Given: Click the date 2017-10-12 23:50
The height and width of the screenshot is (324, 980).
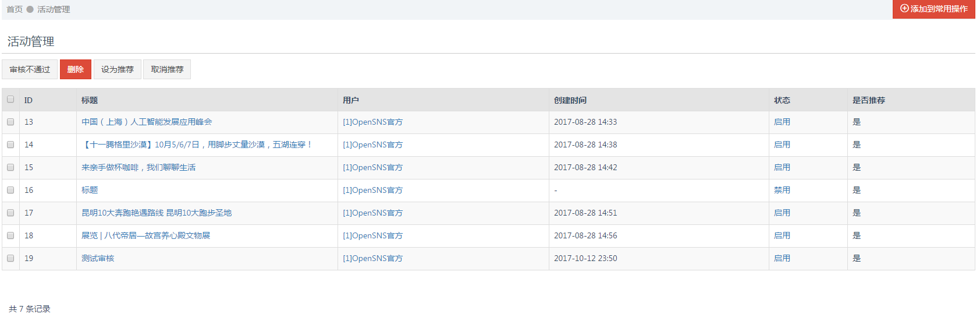Looking at the screenshot, I should (x=585, y=258).
